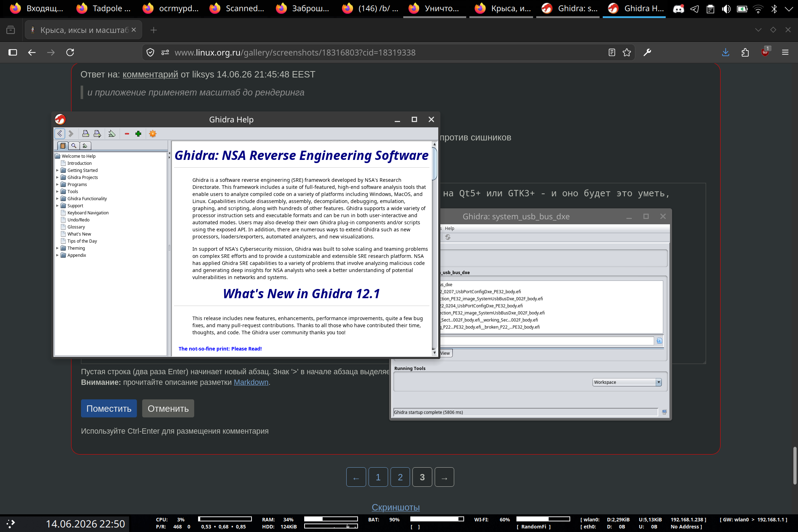Viewport: 798px width, 532px height.
Task: Expand the Ghidra Functionality help folder
Action: [57, 199]
